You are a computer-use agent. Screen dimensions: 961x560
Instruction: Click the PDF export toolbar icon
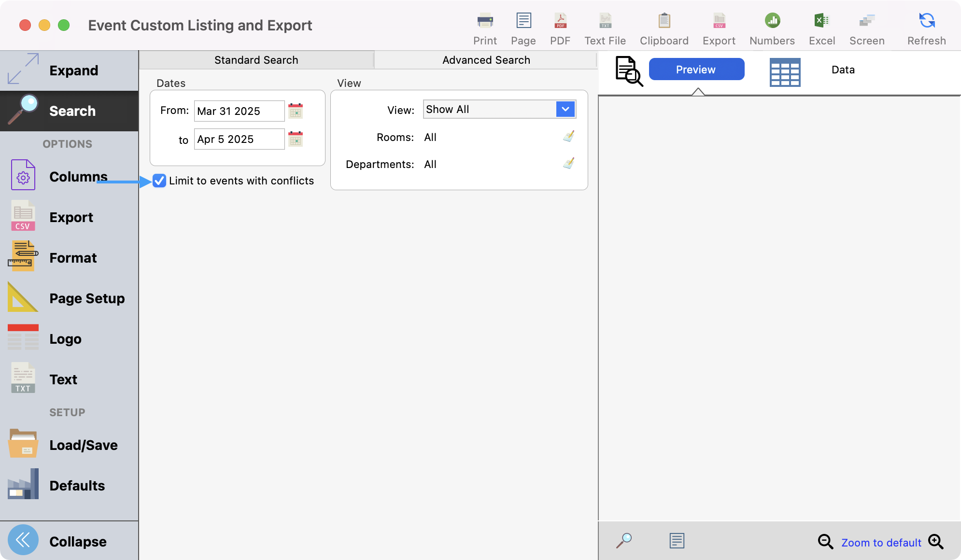[560, 21]
